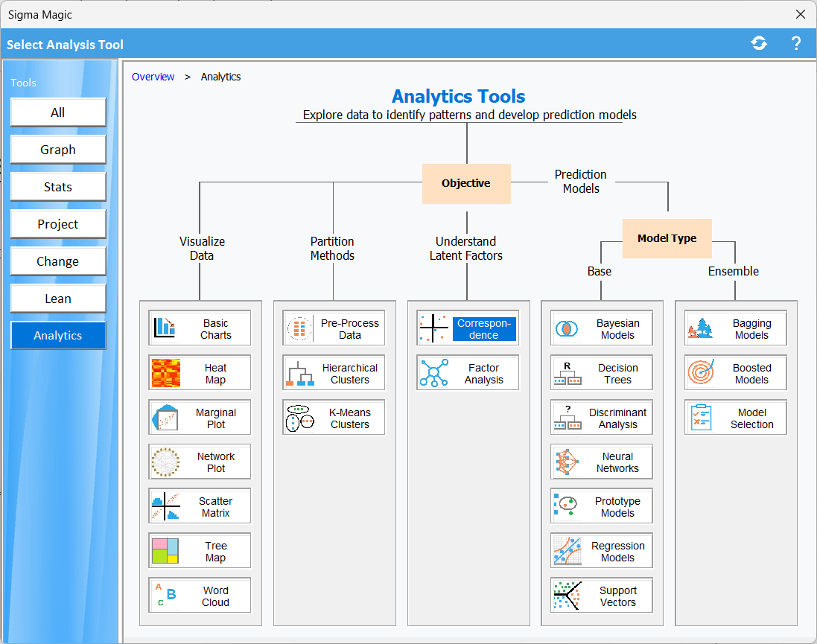817x644 pixels.
Task: Open the Word Cloud icon
Action: coord(165,596)
